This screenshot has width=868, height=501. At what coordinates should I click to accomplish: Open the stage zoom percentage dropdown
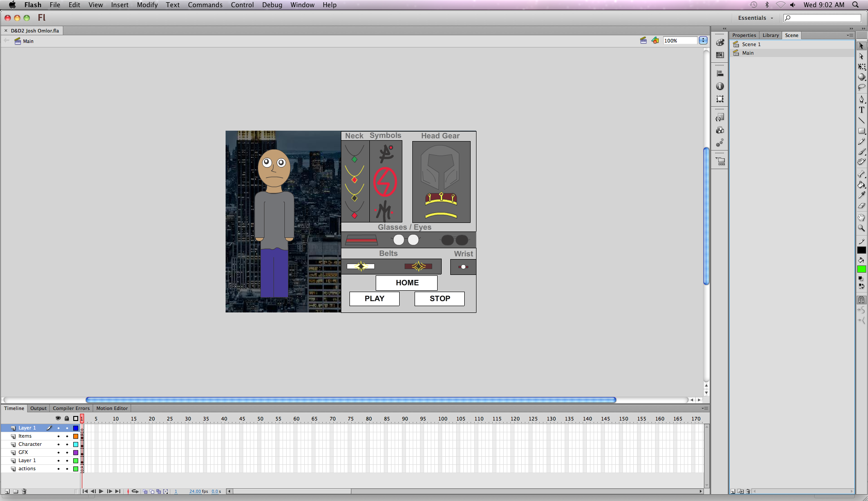click(x=703, y=41)
